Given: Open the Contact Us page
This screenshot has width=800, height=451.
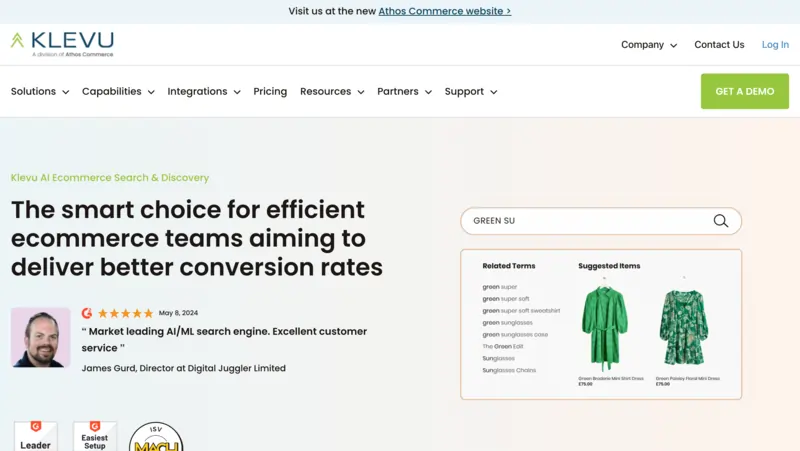Looking at the screenshot, I should 719,45.
